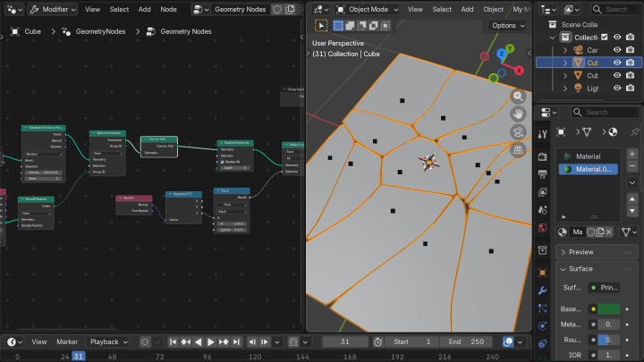Add a new material slot with plus
The width and height of the screenshot is (644, 362).
coord(632,154)
